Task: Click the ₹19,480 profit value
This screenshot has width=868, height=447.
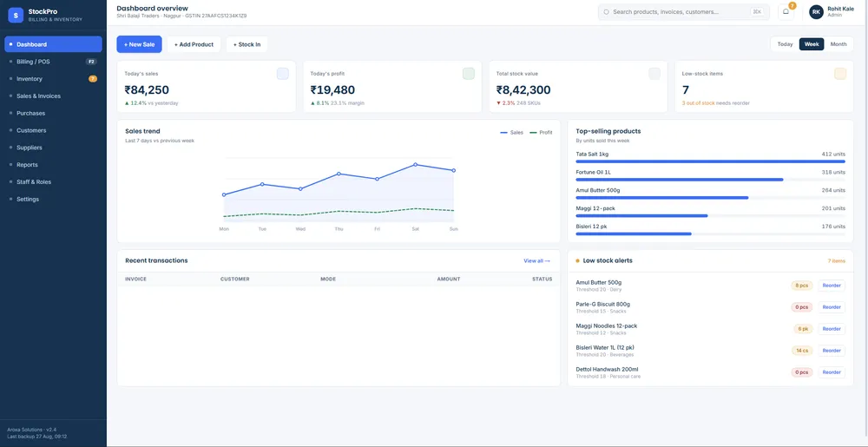Action: point(332,90)
